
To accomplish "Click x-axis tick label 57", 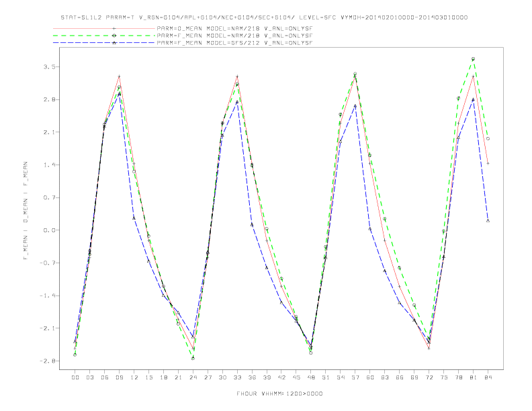I will [355, 377].
